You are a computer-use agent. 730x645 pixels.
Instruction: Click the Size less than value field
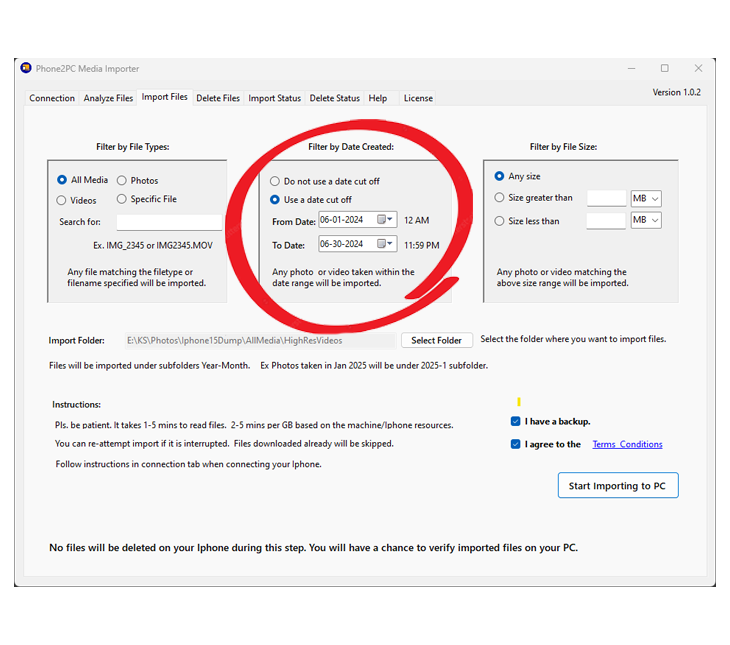(x=606, y=220)
